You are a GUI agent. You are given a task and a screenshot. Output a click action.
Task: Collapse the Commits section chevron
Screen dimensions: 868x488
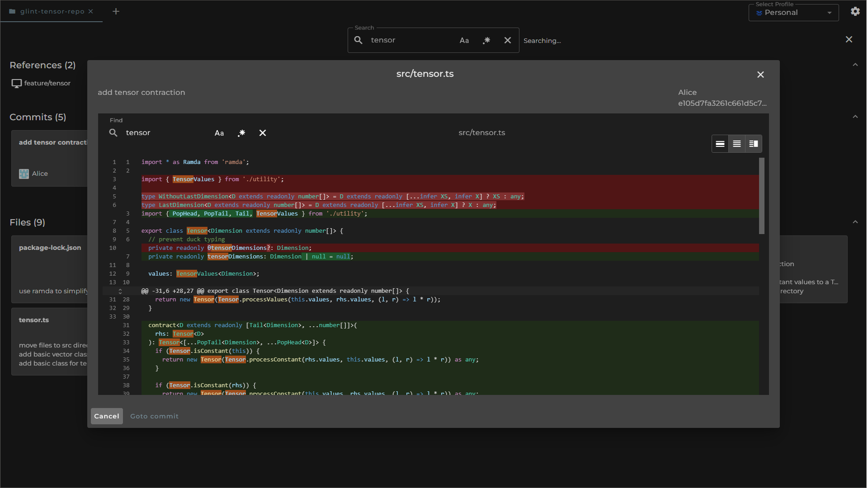855,117
